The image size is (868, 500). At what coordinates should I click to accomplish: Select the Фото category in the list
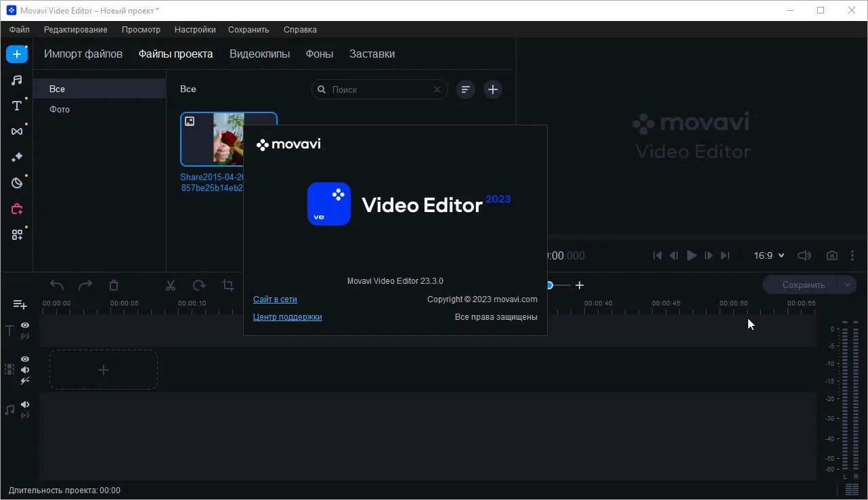point(100,109)
